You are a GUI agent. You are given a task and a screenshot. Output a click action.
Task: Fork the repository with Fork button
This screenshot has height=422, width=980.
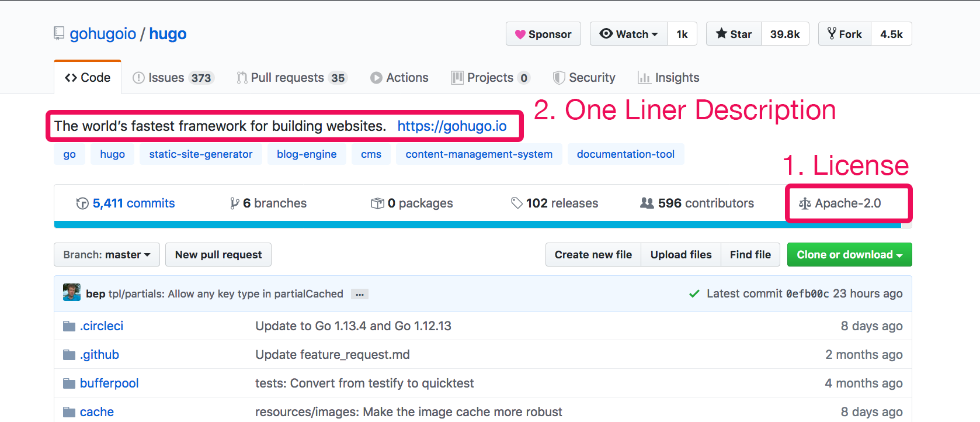[845, 34]
